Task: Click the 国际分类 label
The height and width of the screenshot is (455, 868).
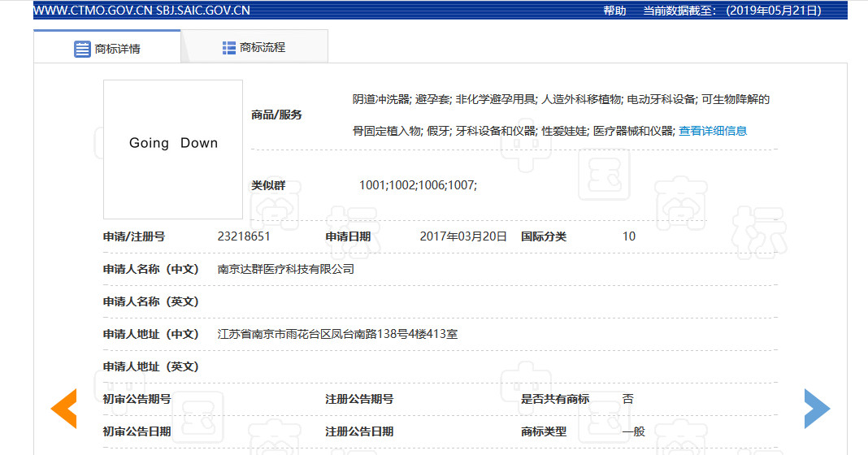Action: [x=544, y=236]
